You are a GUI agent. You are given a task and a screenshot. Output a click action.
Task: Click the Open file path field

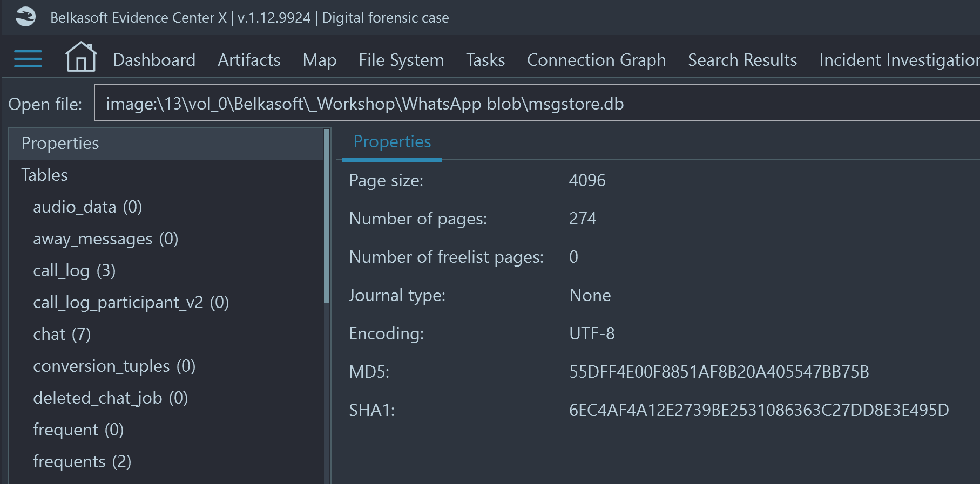pyautogui.click(x=537, y=103)
